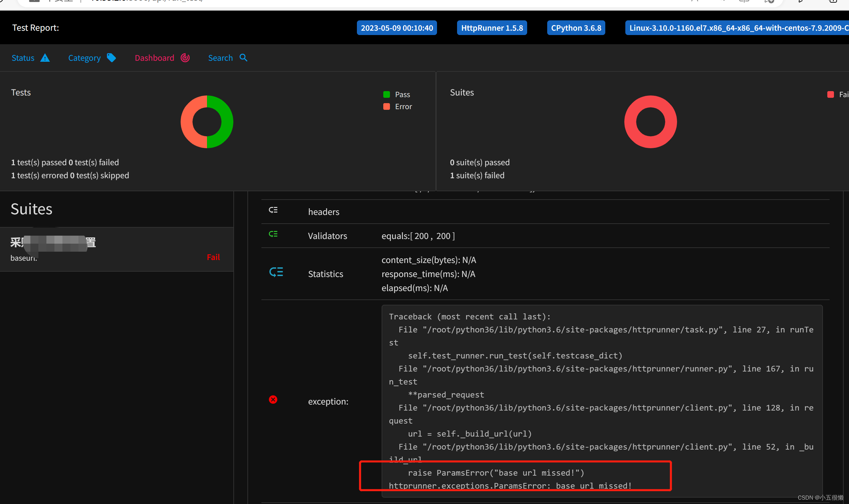Click the blue list icon beside Statistics
The width and height of the screenshot is (849, 504).
(276, 272)
